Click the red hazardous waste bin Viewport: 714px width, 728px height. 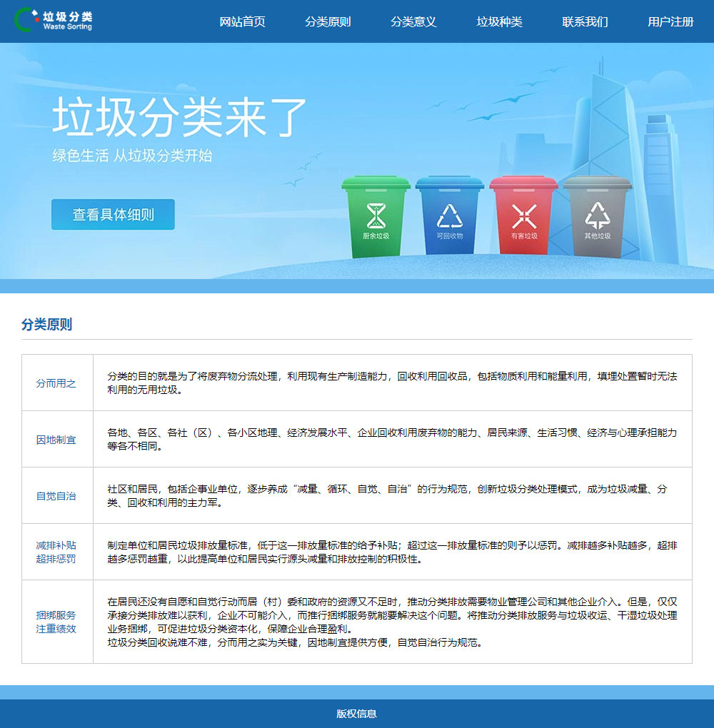coord(523,216)
